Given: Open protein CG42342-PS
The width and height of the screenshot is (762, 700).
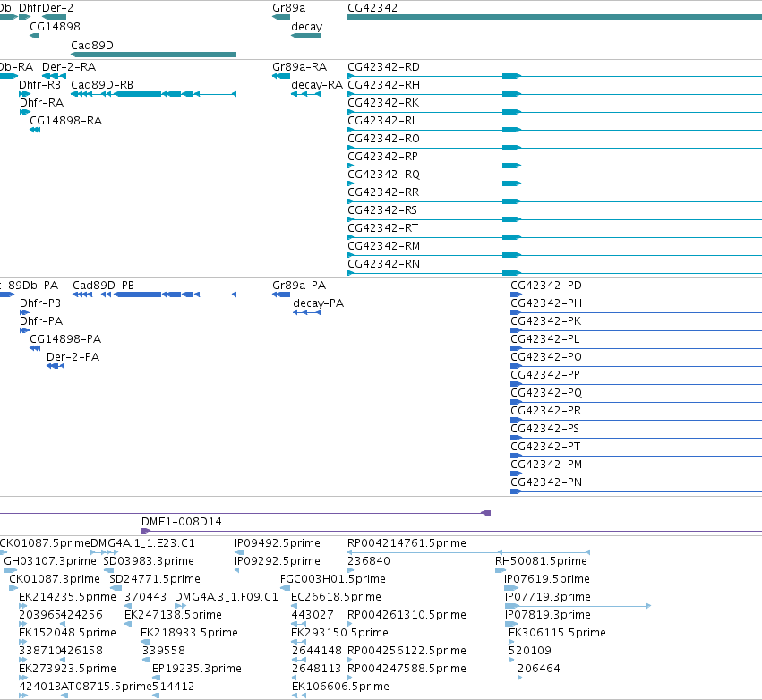Looking at the screenshot, I should pyautogui.click(x=544, y=429).
